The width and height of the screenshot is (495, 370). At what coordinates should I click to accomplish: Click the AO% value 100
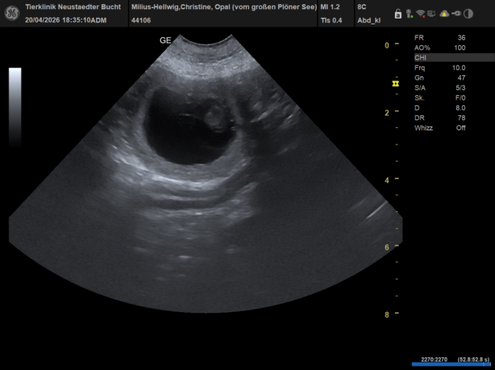tap(460, 48)
